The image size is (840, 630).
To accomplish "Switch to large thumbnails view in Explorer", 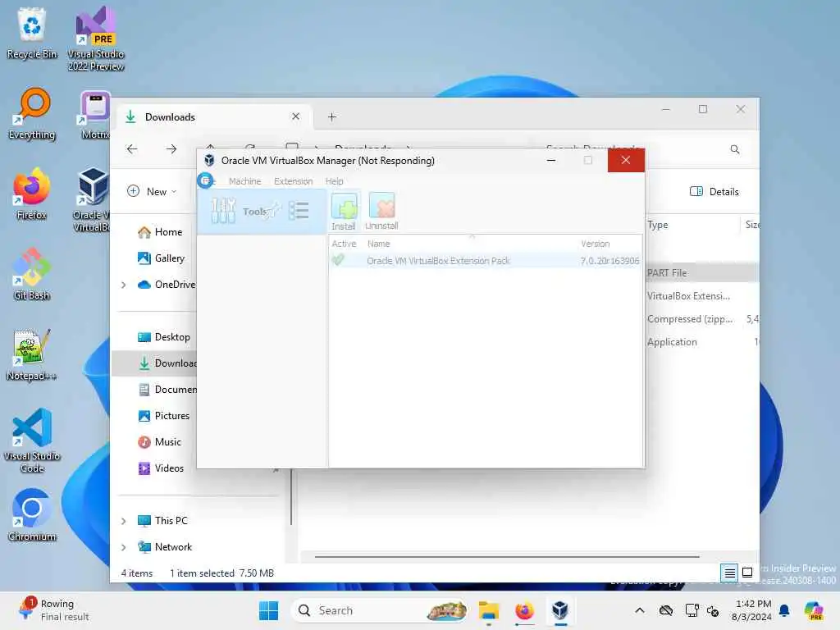I will tap(747, 573).
